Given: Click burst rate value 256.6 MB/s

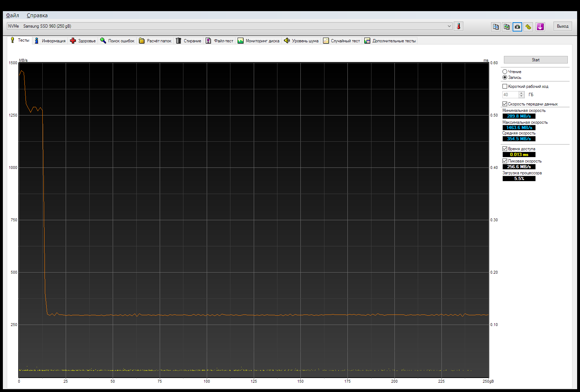Looking at the screenshot, I should point(519,167).
